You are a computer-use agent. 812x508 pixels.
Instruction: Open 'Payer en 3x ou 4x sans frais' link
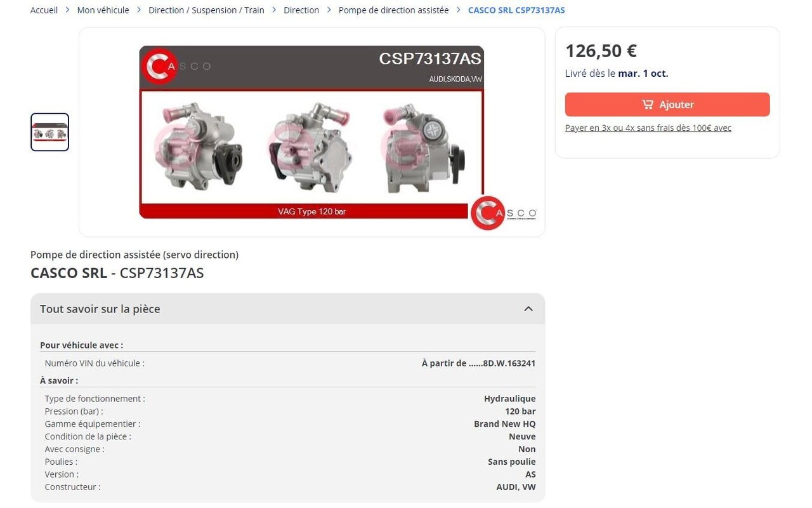pyautogui.click(x=648, y=128)
